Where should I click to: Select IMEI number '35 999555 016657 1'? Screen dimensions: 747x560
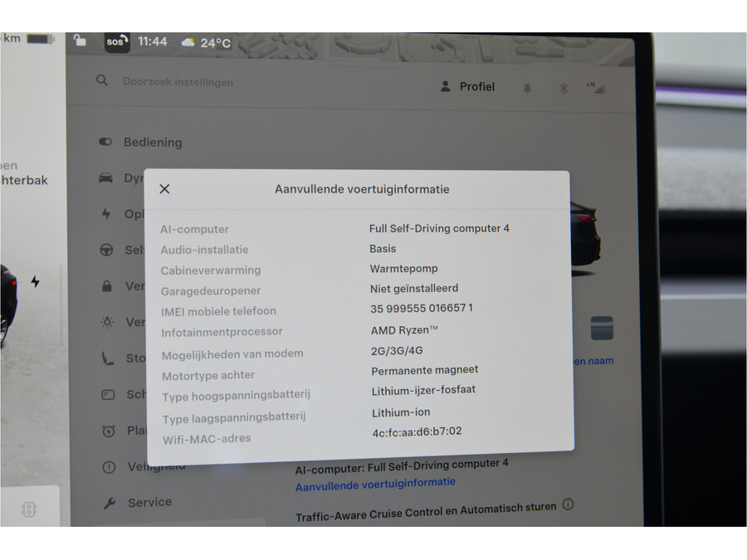pos(422,308)
